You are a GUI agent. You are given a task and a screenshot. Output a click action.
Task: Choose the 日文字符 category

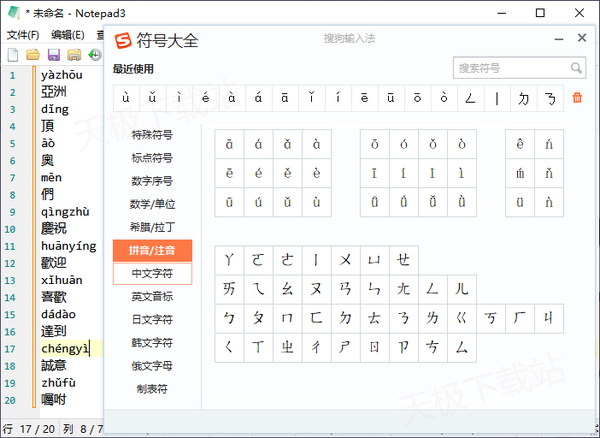click(x=152, y=320)
